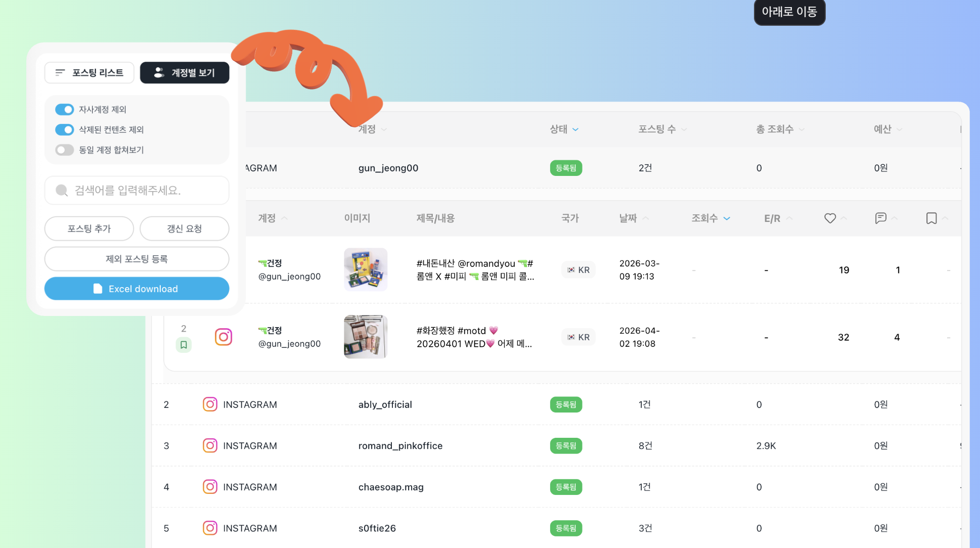980x548 pixels.
Task: Disable 삭제된 컨텐츠 제외 switch
Action: click(x=65, y=130)
